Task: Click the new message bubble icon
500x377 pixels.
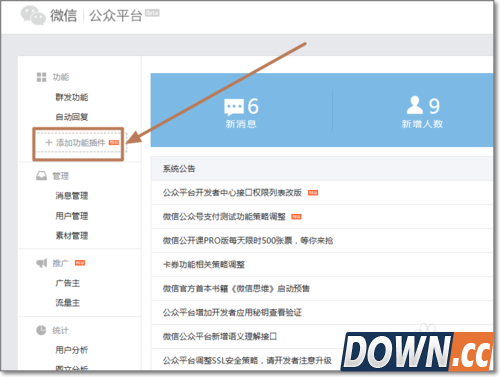Action: point(234,107)
